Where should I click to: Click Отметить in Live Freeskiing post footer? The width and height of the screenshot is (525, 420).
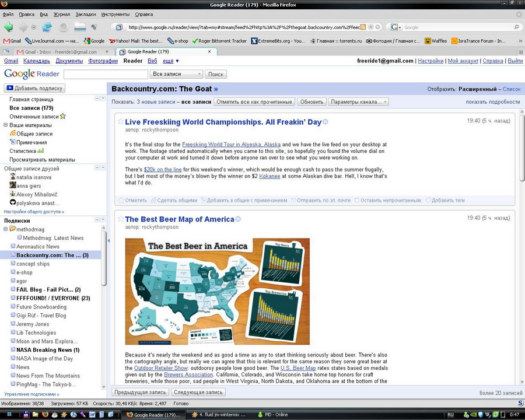tap(133, 200)
